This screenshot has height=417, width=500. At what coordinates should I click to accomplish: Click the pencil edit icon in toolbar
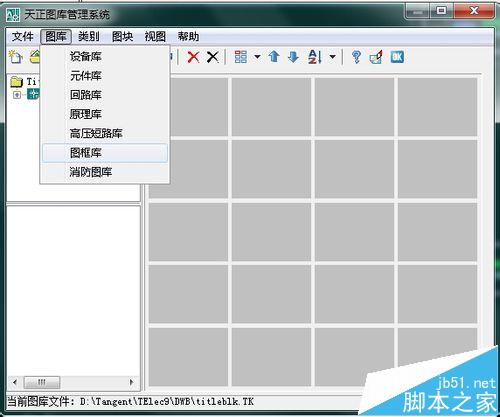[x=376, y=57]
